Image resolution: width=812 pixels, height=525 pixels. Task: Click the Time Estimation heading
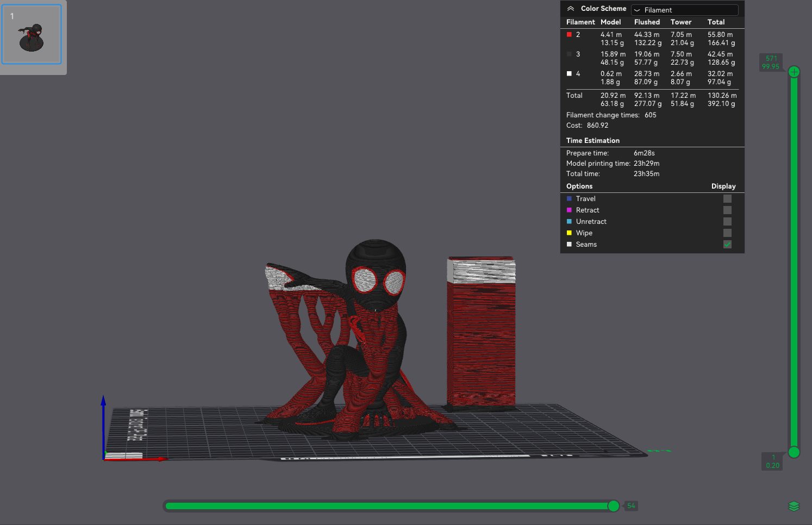592,141
